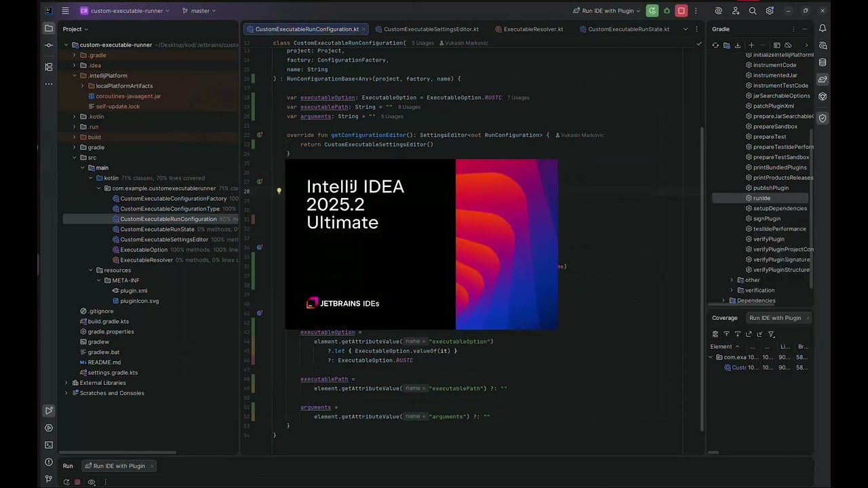This screenshot has width=868, height=488.
Task: Sort coverage by the Element column header
Action: pos(725,346)
